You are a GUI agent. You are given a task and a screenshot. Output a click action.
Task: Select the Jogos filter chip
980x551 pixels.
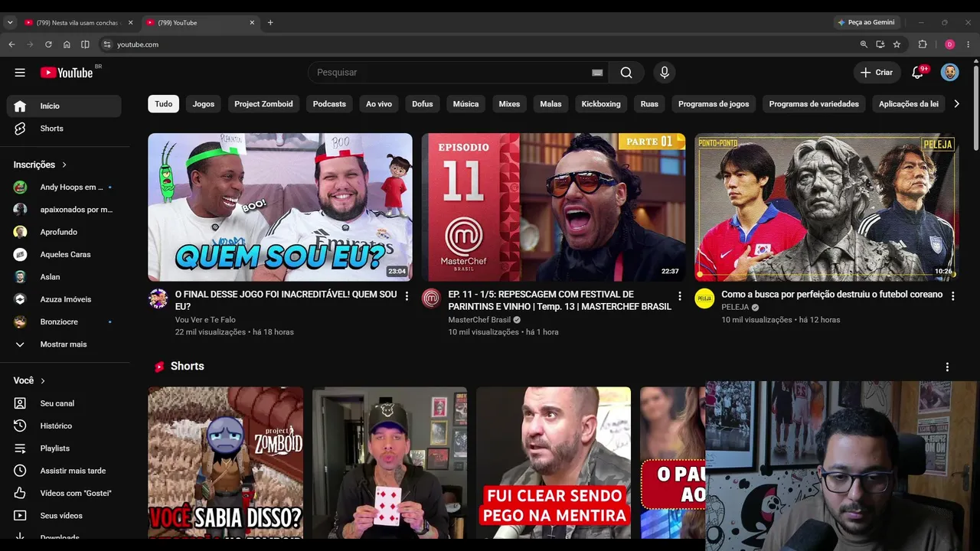204,104
